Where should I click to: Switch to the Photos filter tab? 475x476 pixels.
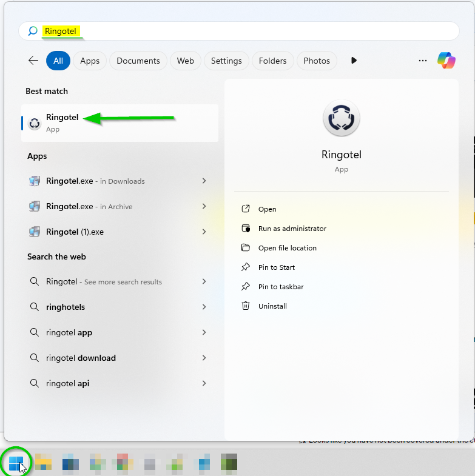(x=317, y=61)
